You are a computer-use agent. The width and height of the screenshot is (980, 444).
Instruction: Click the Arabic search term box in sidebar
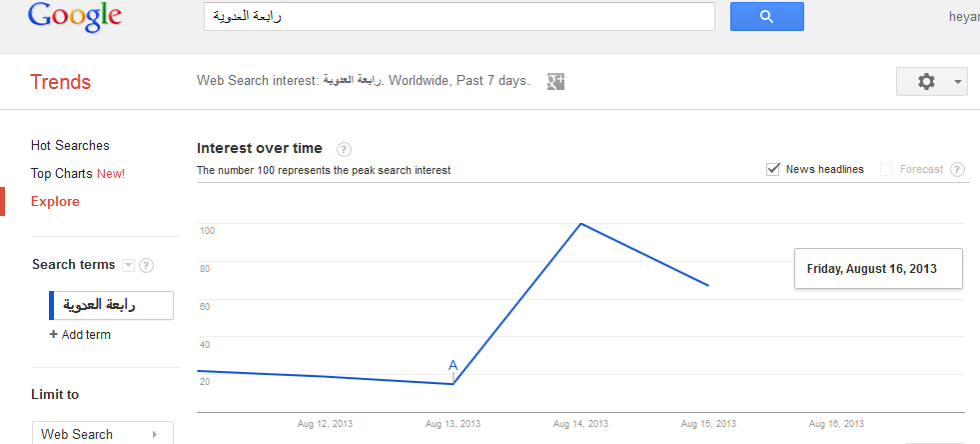[111, 305]
